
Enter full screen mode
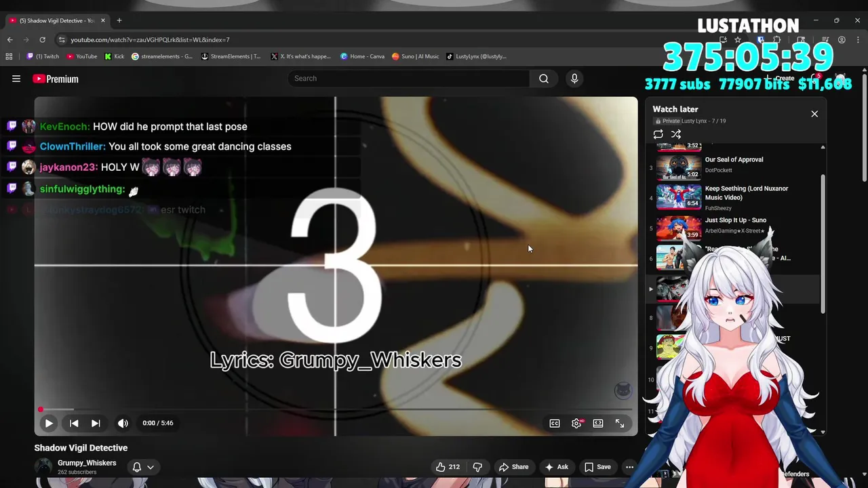click(x=620, y=423)
